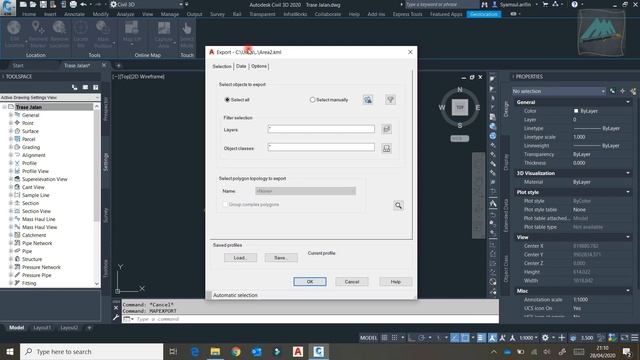The height and width of the screenshot is (360, 640).
Task: Click the TOP face of ViewCube
Action: point(460,107)
